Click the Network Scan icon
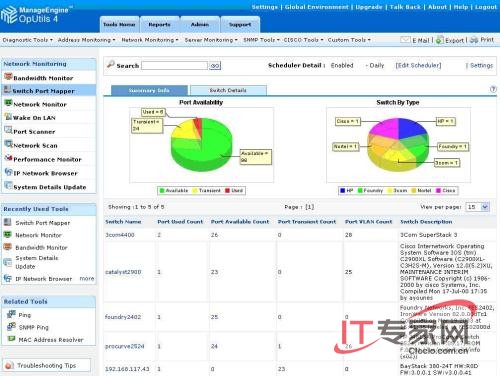Image resolution: width=500 pixels, height=376 pixels. click(8, 144)
